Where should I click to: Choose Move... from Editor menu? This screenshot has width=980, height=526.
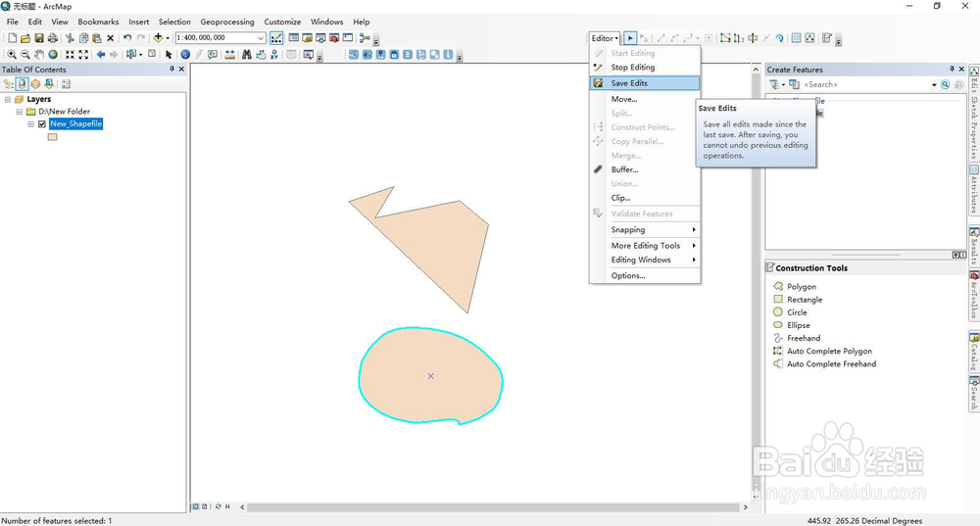(645, 99)
